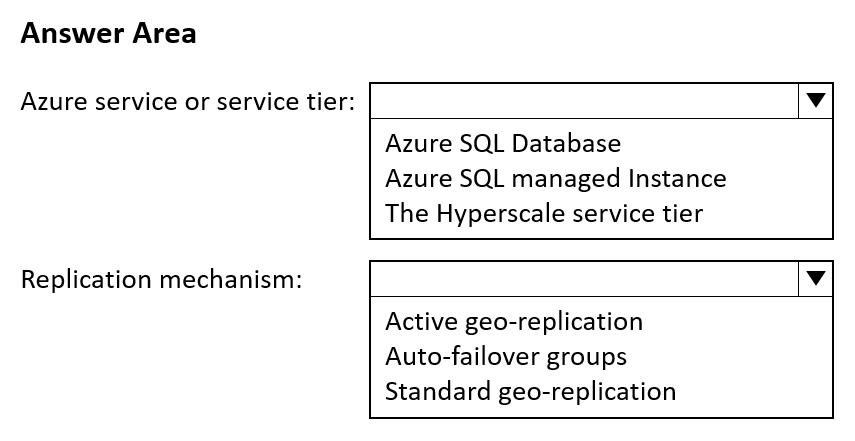Click the empty Azure service tier selection field
Image resolution: width=855 pixels, height=441 pixels.
584,101
